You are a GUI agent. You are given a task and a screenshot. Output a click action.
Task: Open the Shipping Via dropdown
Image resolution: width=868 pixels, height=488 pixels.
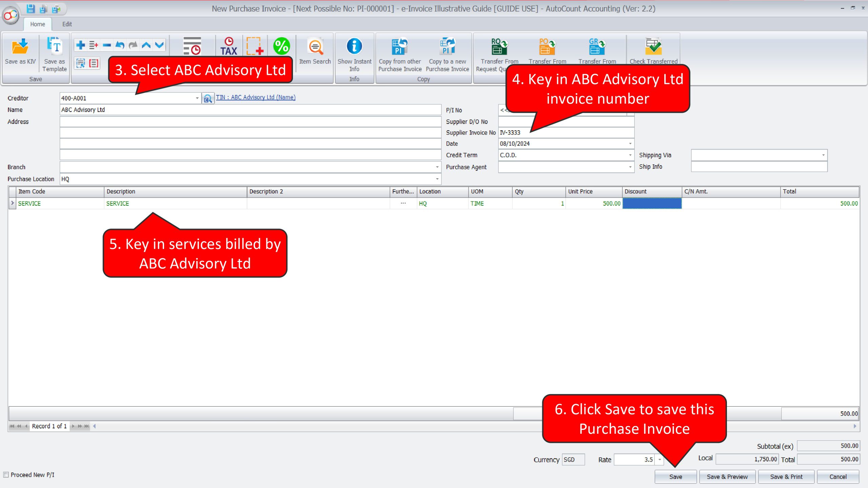click(x=823, y=155)
